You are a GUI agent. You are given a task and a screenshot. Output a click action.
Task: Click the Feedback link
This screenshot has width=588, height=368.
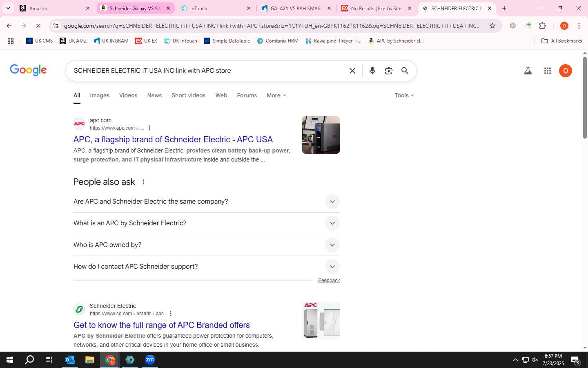click(x=329, y=280)
